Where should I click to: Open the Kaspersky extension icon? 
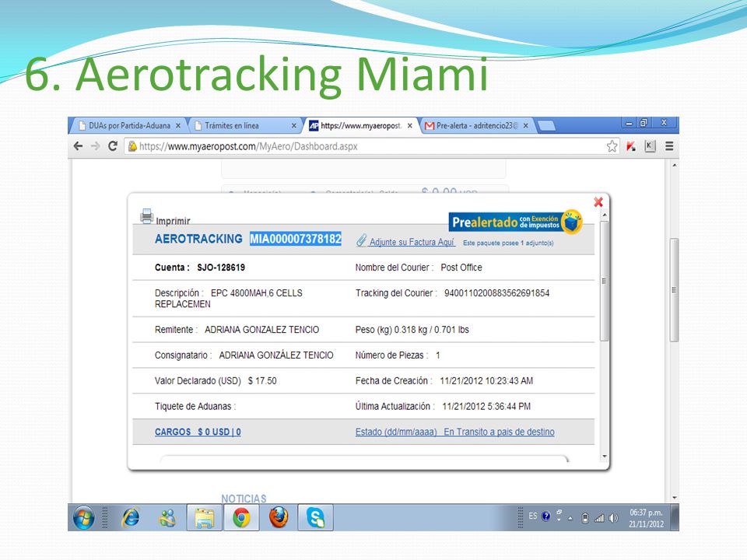[631, 146]
